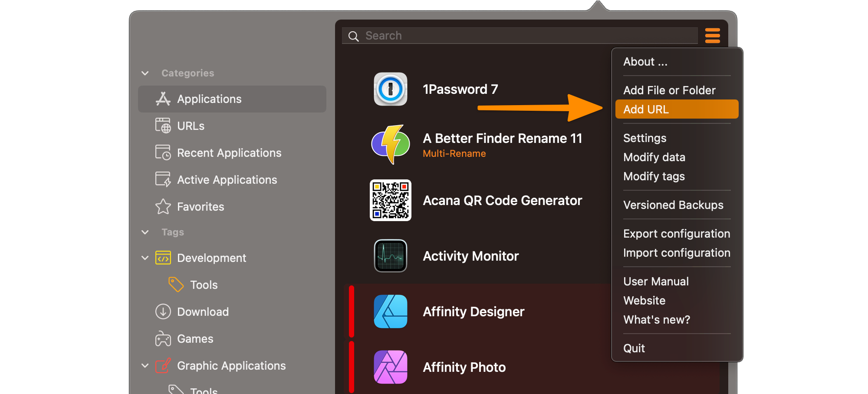868x394 pixels.
Task: Open the orange hamburger menu icon
Action: pos(713,36)
